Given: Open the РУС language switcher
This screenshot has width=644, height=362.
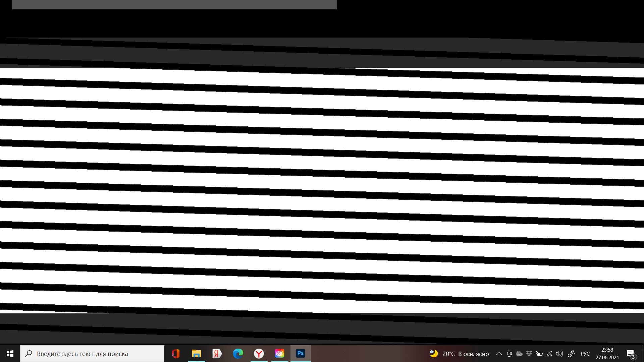Looking at the screenshot, I should [x=585, y=354].
